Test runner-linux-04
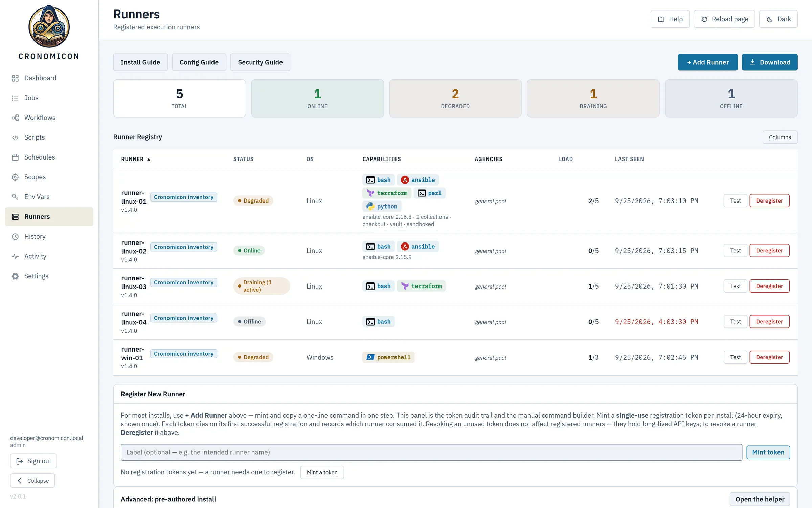This screenshot has height=508, width=812. 735,322
